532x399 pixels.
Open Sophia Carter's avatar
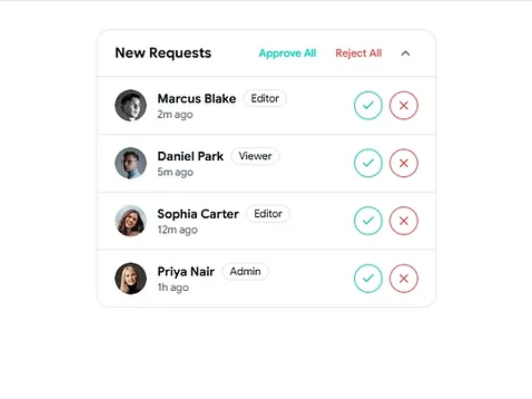click(131, 221)
